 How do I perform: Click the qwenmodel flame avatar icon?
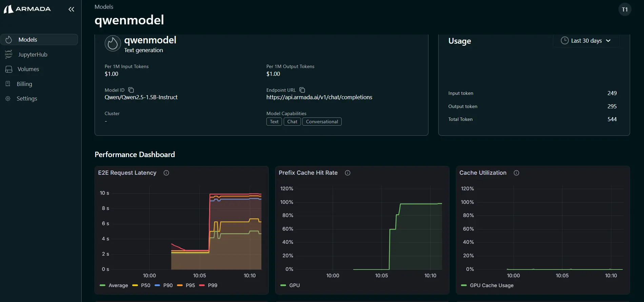tap(113, 43)
